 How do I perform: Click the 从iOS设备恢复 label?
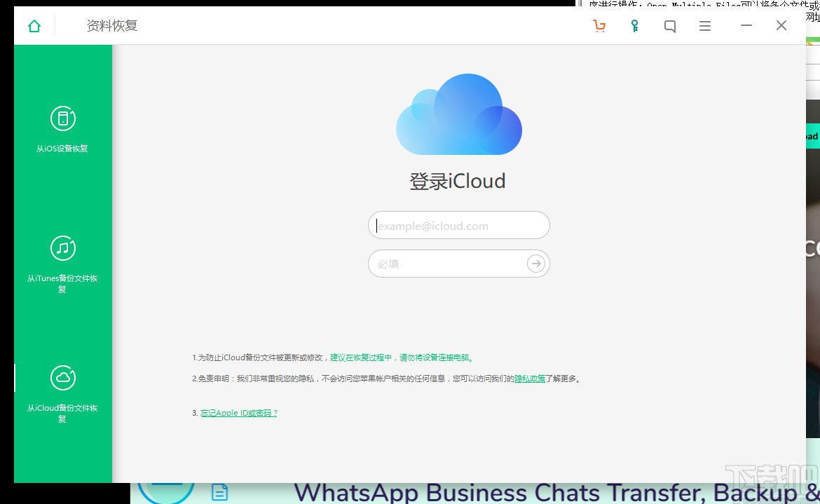click(x=62, y=149)
